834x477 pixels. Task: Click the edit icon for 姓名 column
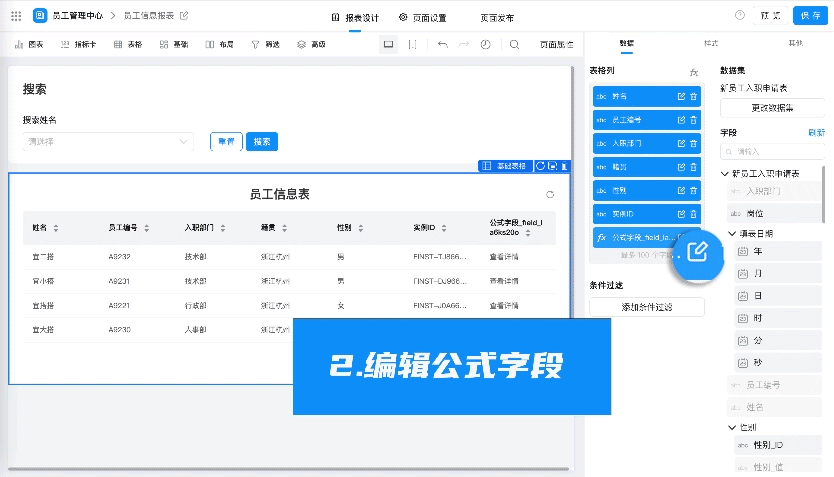681,96
